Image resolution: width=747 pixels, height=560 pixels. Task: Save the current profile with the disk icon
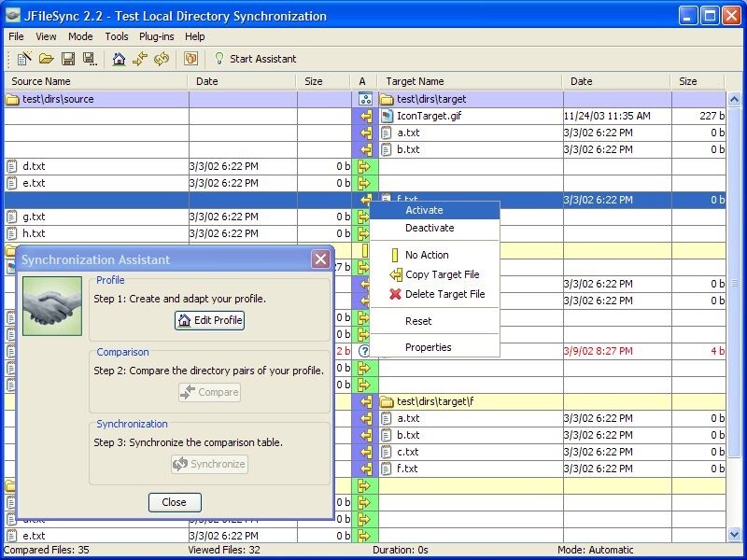[67, 58]
